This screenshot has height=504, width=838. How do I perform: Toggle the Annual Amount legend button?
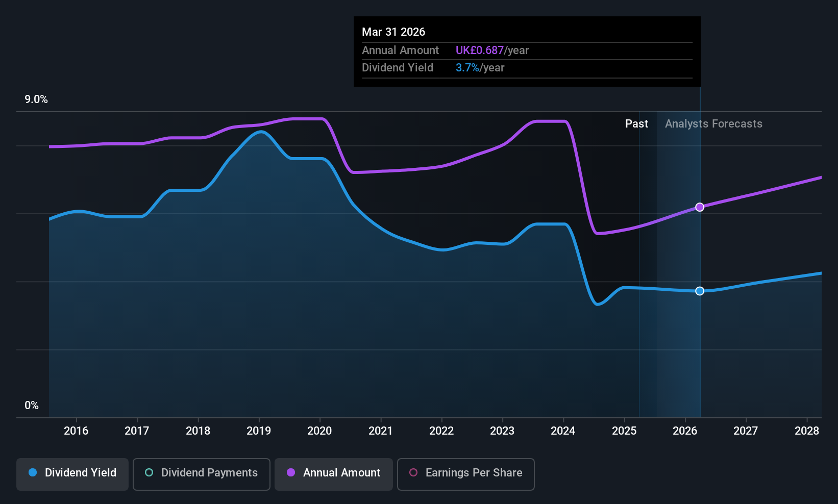click(x=334, y=474)
